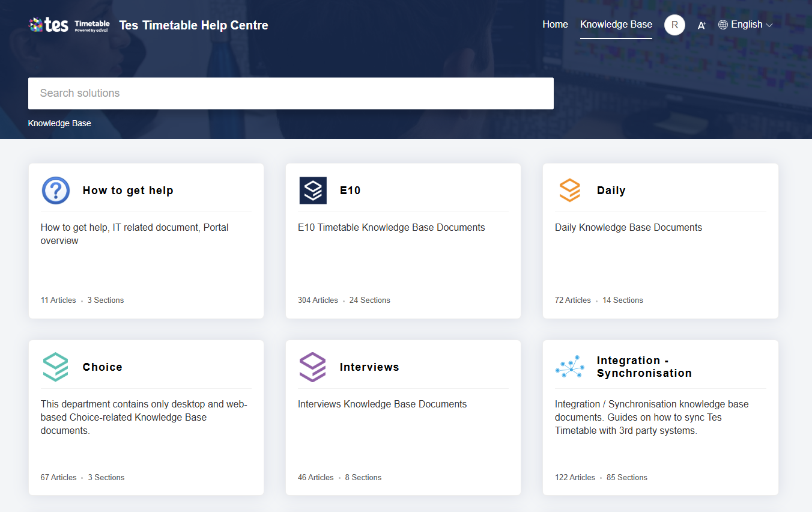Screen dimensions: 812x512
Task: Click the Search solutions field
Action: coord(291,93)
